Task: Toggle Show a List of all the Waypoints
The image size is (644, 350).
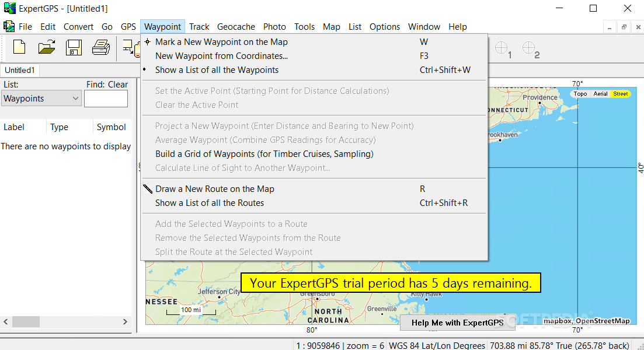Action: pos(314,70)
